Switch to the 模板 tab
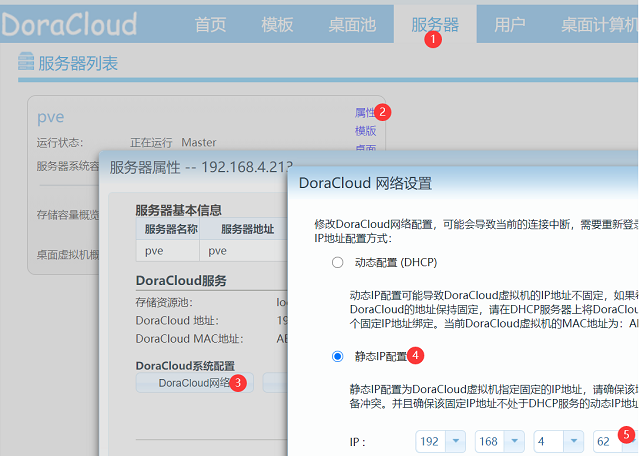Screen dimensions: 640x456 277,25
